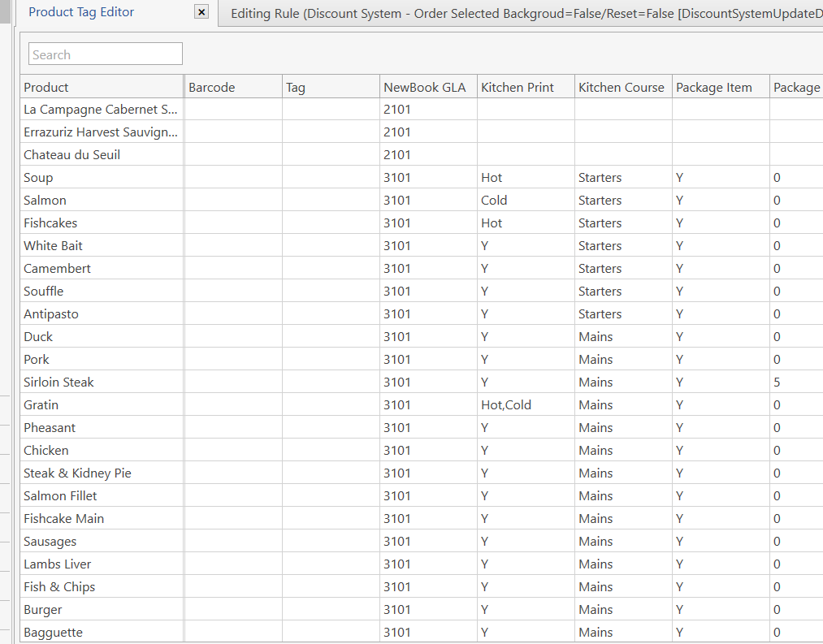Select the Steak & Kidney Pie product
Screen dimensions: 823x644
point(102,473)
